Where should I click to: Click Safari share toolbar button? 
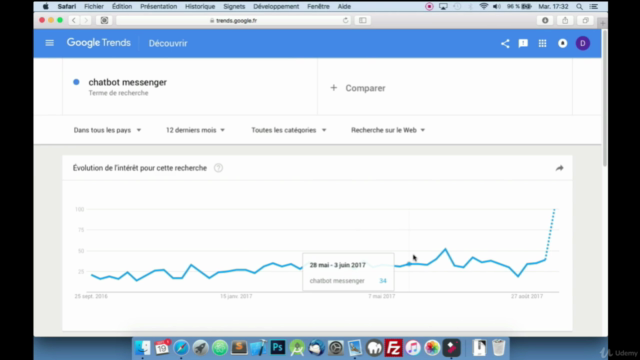pyautogui.click(x=565, y=20)
